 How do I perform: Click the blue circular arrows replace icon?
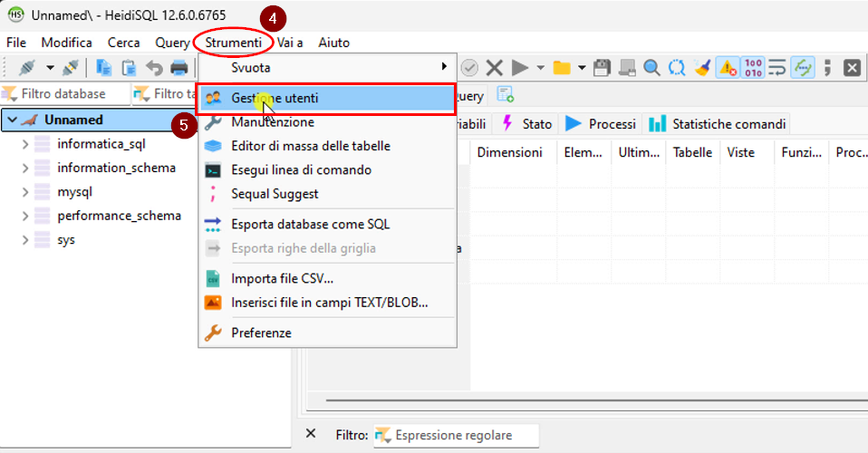(x=677, y=68)
